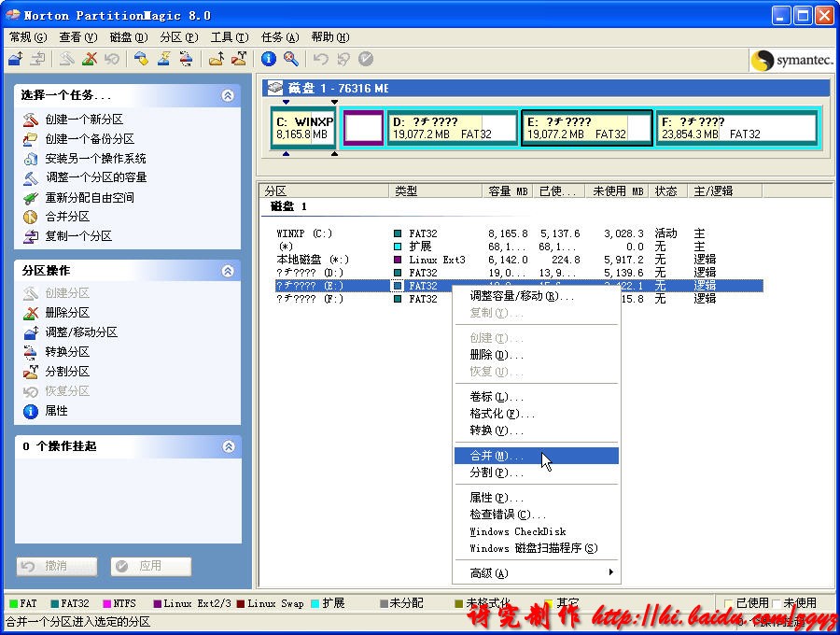Click the grayed Undo last change toolbar icon
This screenshot has width=840, height=635.
(320, 59)
